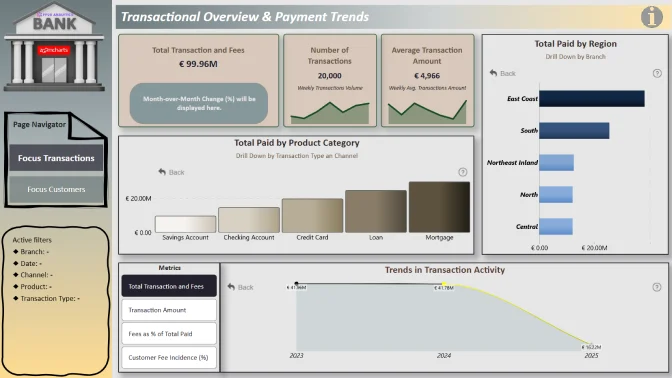
Task: Select Transaction Amount metric
Action: (169, 310)
